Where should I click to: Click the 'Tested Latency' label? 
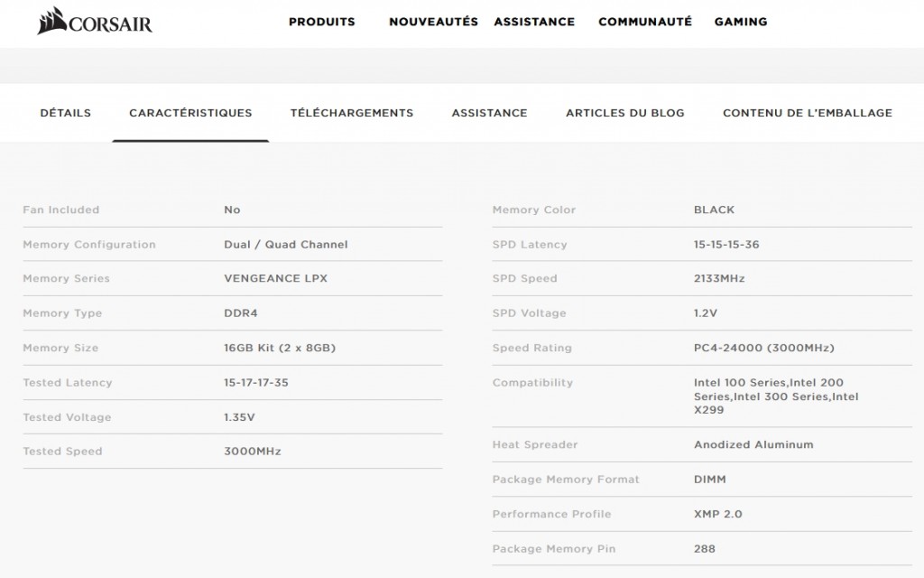click(x=67, y=383)
